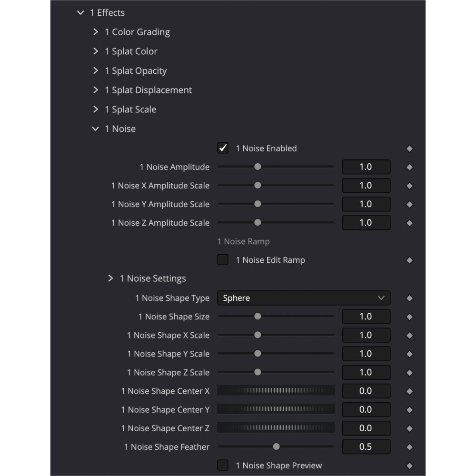Image resolution: width=476 pixels, height=476 pixels.
Task: Click the Noise Shape Z Scale value field
Action: tap(366, 373)
